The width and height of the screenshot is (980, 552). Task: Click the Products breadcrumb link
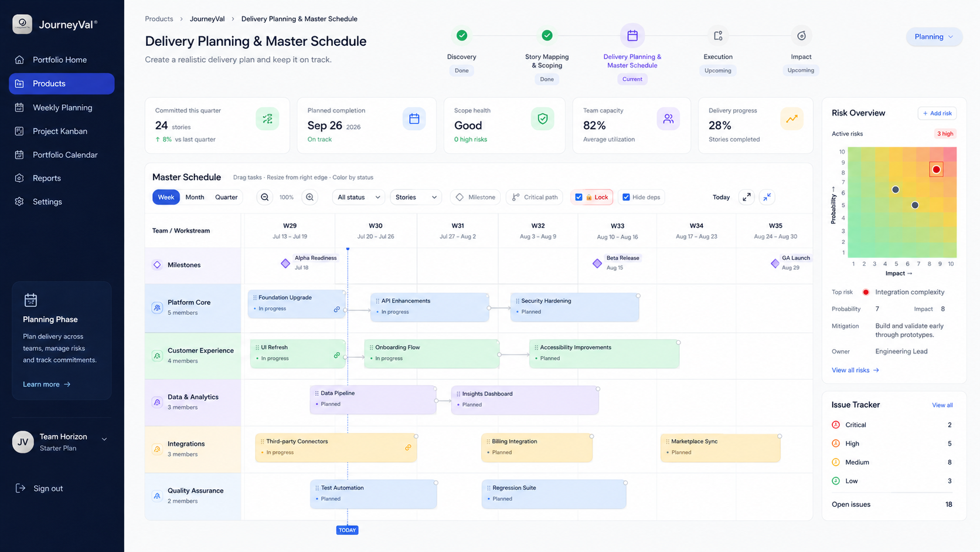159,19
